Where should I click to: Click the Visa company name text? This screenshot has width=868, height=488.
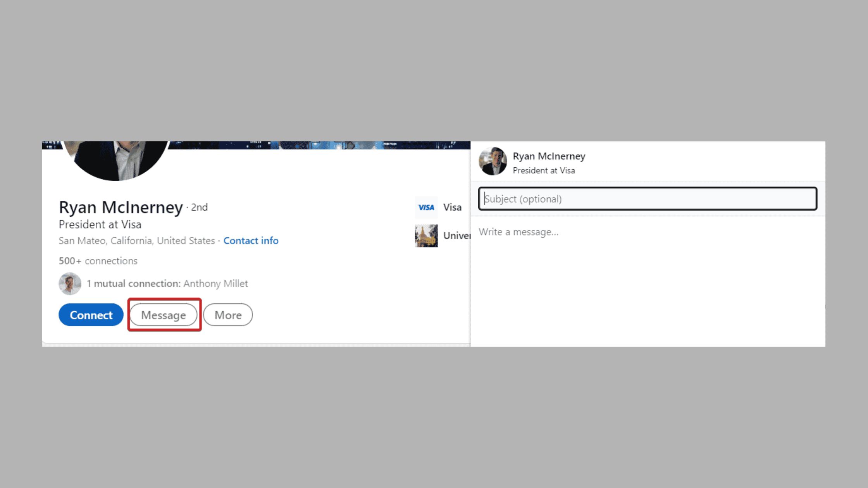(452, 207)
